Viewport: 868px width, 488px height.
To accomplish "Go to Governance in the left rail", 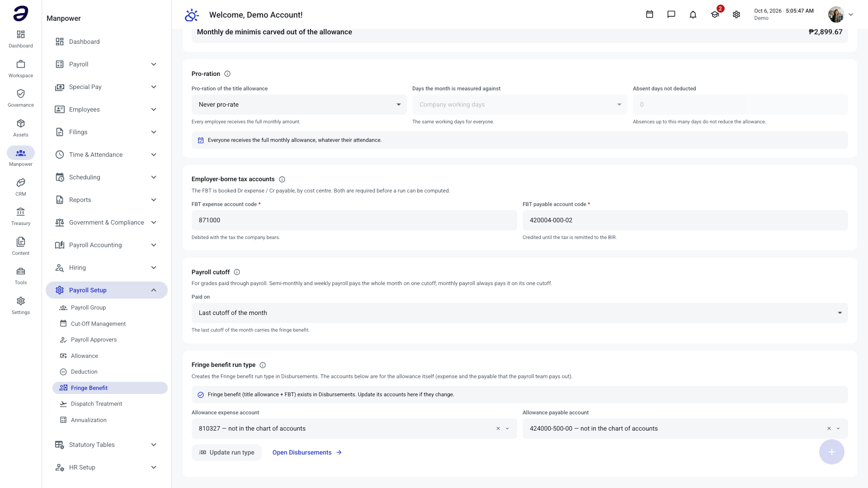I will coord(21,98).
